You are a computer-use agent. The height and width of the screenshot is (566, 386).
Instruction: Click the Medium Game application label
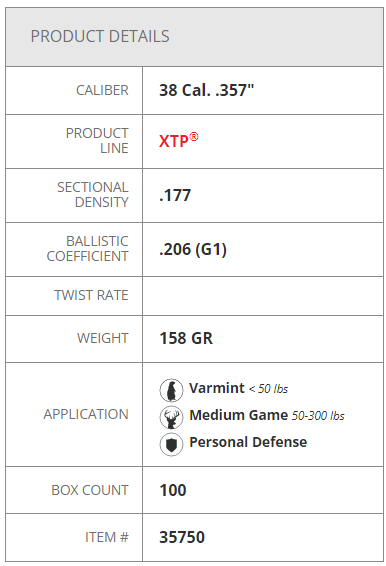(x=239, y=415)
